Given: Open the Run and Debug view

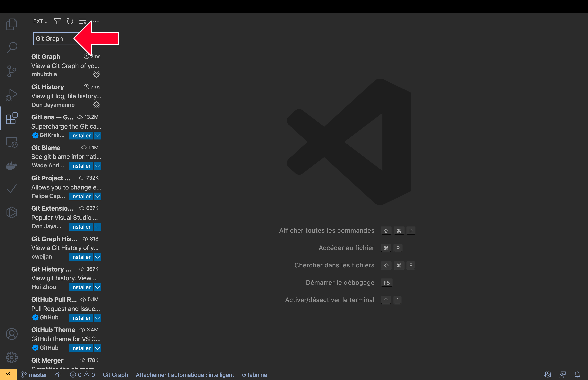Looking at the screenshot, I should pyautogui.click(x=12, y=95).
